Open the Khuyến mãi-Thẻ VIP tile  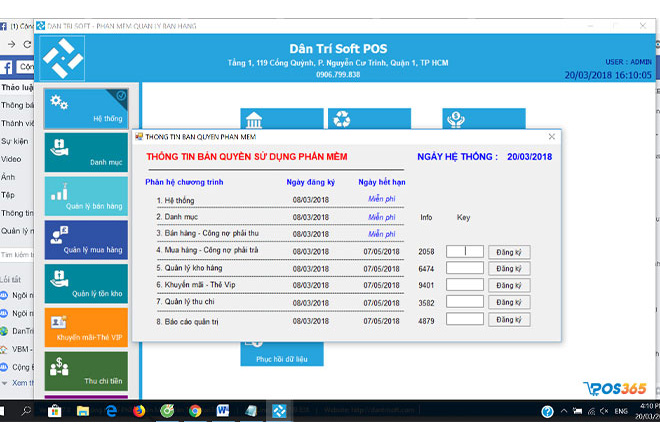[86, 328]
